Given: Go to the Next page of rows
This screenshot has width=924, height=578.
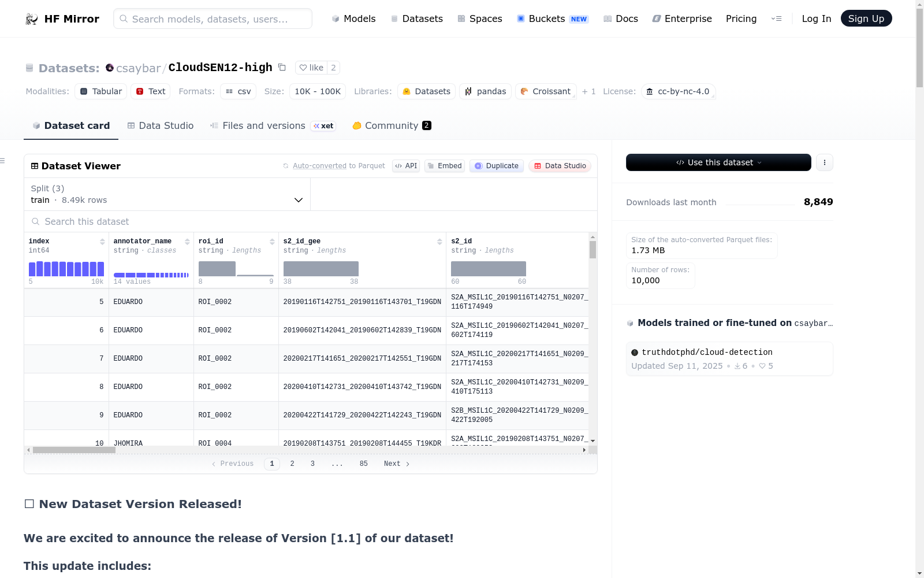Looking at the screenshot, I should point(397,464).
